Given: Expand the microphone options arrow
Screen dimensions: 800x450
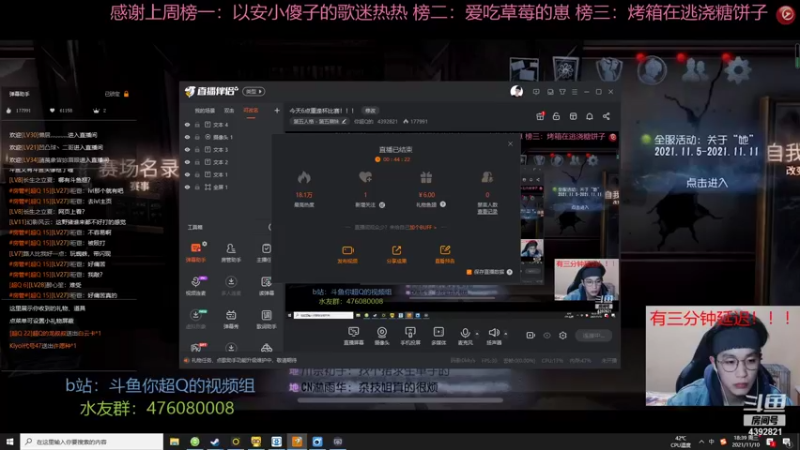Looking at the screenshot, I should [477, 334].
